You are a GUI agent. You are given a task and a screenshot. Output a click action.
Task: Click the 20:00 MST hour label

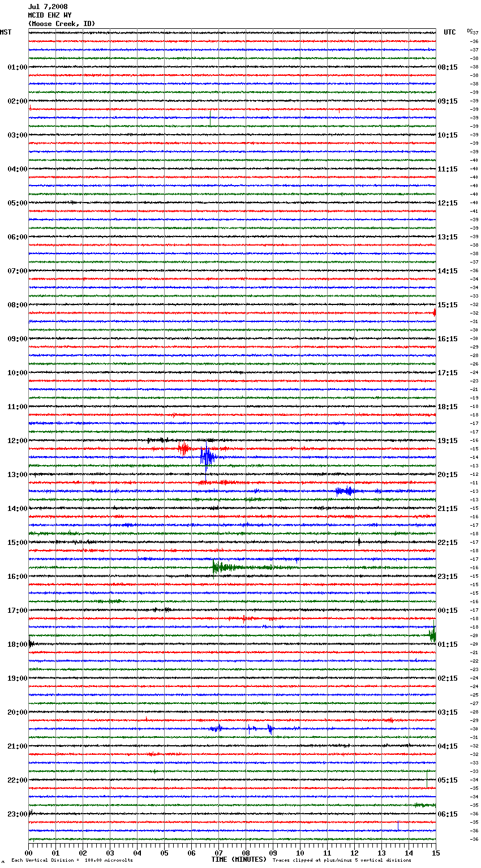coord(18,712)
